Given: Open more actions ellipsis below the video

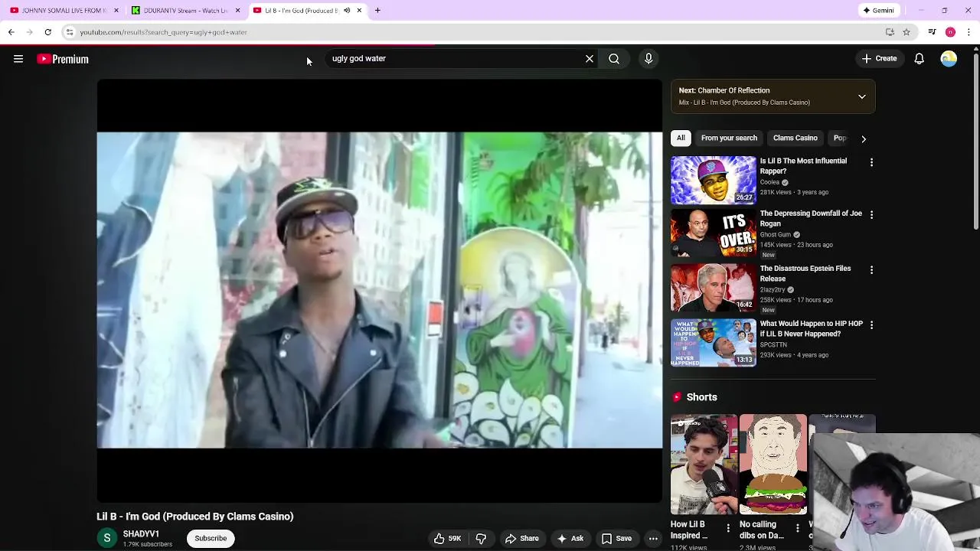Looking at the screenshot, I should [x=653, y=538].
